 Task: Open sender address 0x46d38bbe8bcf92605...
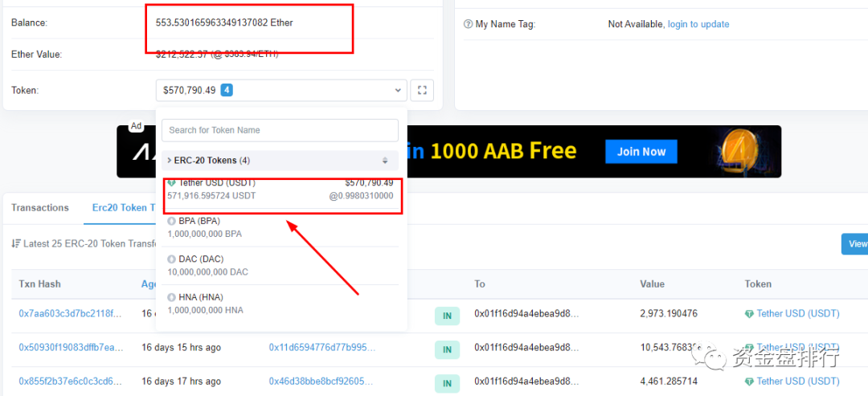point(321,381)
